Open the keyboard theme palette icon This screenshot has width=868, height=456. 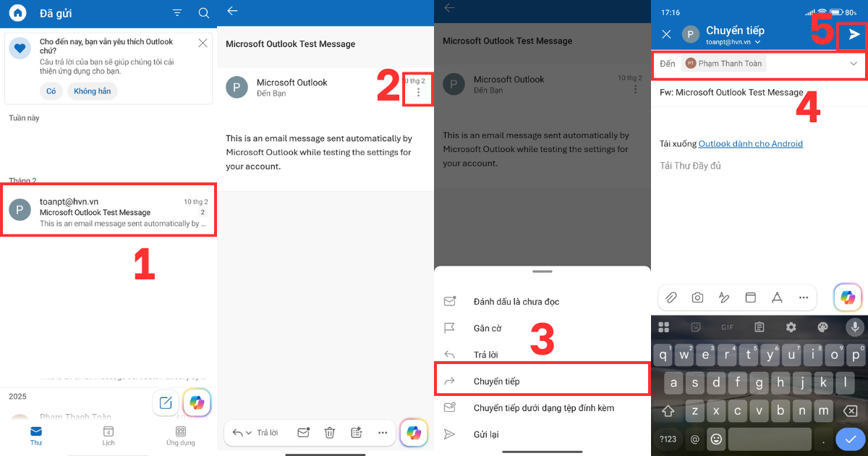[823, 327]
